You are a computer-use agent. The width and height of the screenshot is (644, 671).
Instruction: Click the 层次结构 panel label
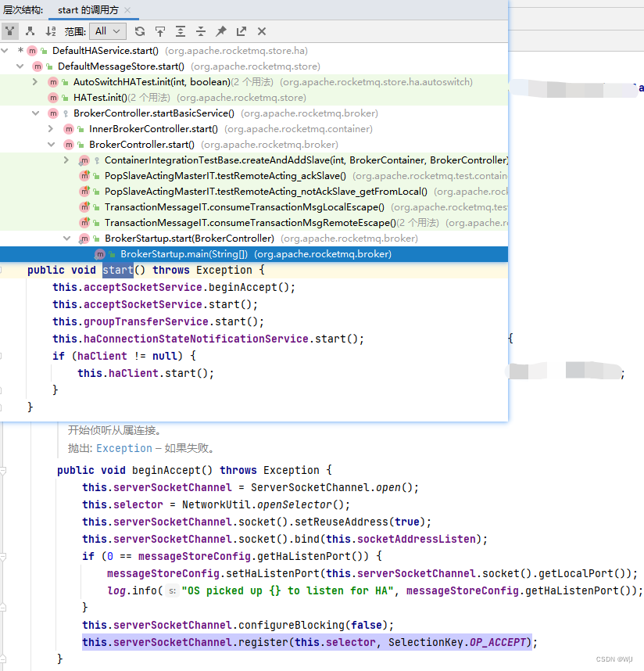[x=23, y=10]
